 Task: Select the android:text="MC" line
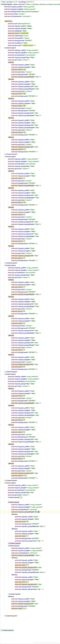[x=19, y=70]
